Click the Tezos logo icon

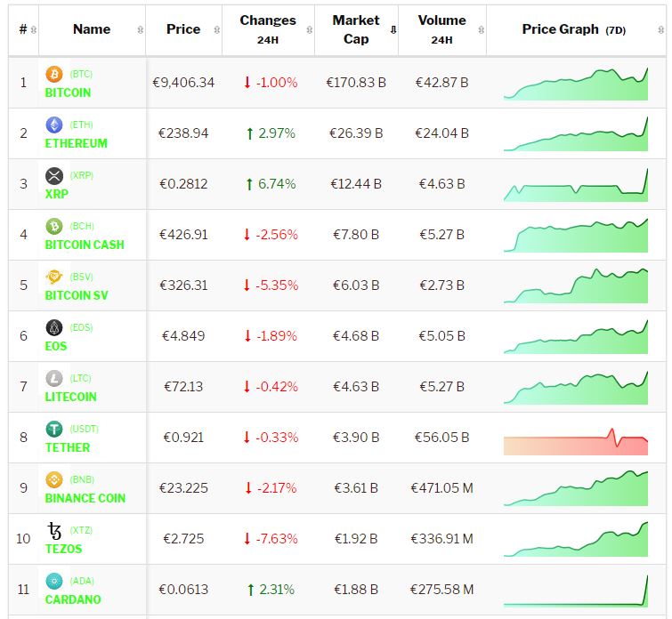[54, 531]
